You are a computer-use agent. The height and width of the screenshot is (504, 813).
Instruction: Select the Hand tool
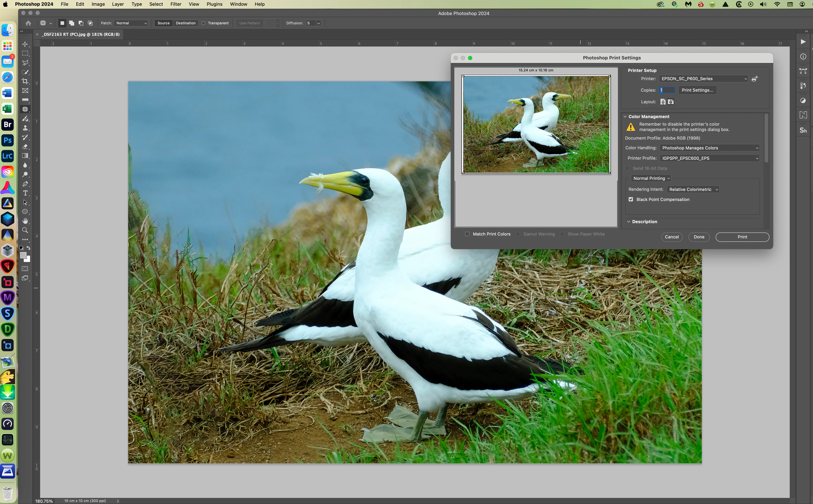click(25, 221)
